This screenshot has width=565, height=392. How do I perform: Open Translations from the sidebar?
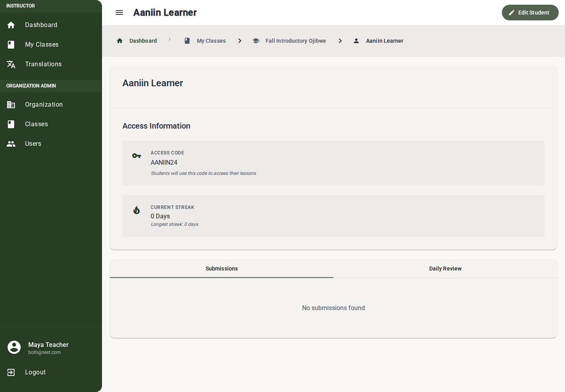[x=51, y=64]
